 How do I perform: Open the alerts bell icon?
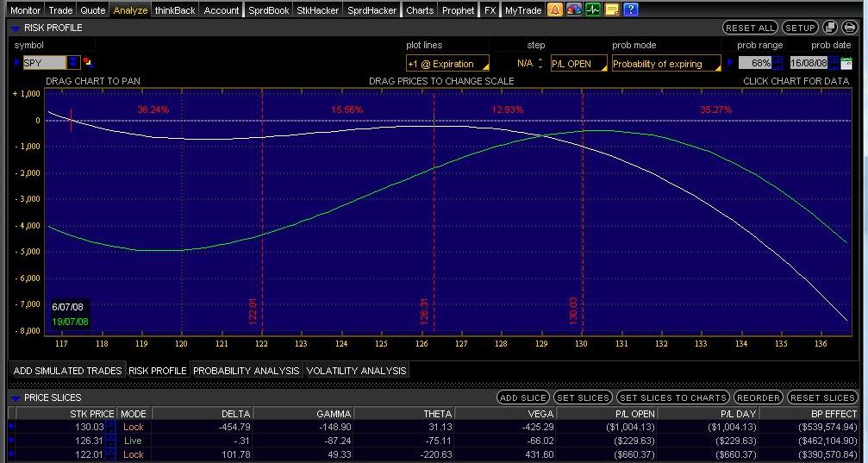pyautogui.click(x=555, y=9)
